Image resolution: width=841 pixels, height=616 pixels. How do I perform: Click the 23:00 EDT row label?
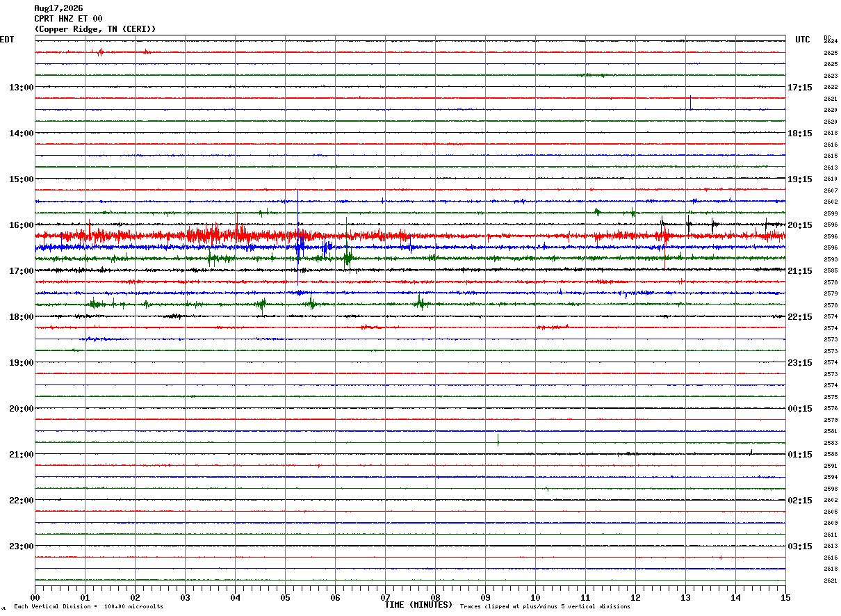pos(22,546)
